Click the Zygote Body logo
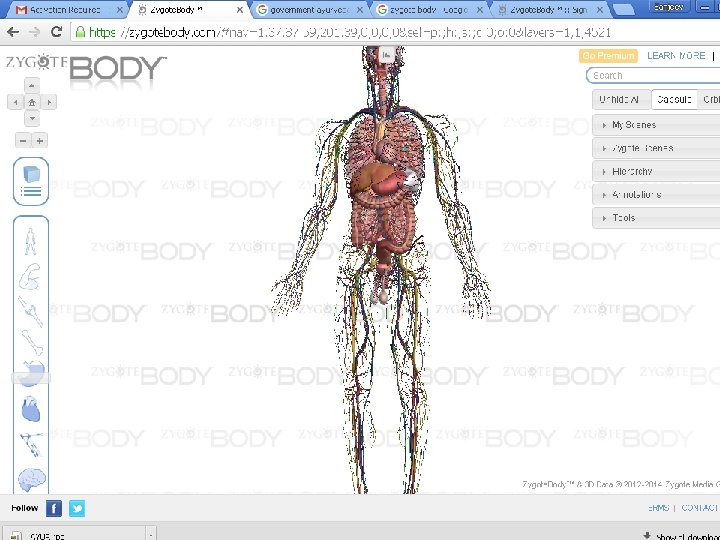 click(x=86, y=68)
